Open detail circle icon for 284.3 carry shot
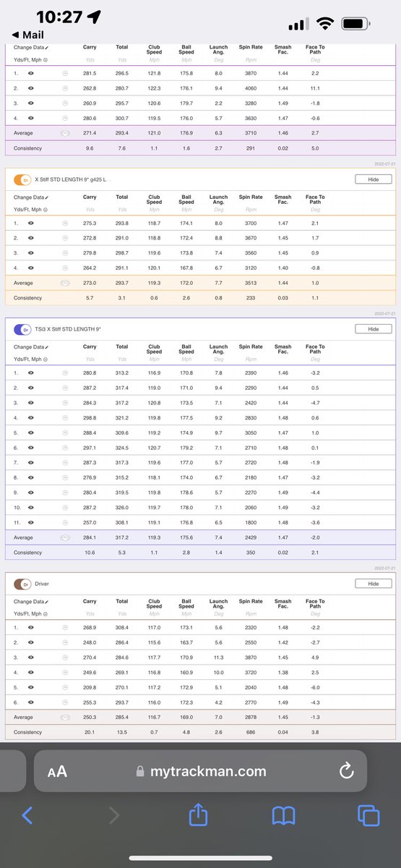This screenshot has height=868, width=401. (66, 403)
